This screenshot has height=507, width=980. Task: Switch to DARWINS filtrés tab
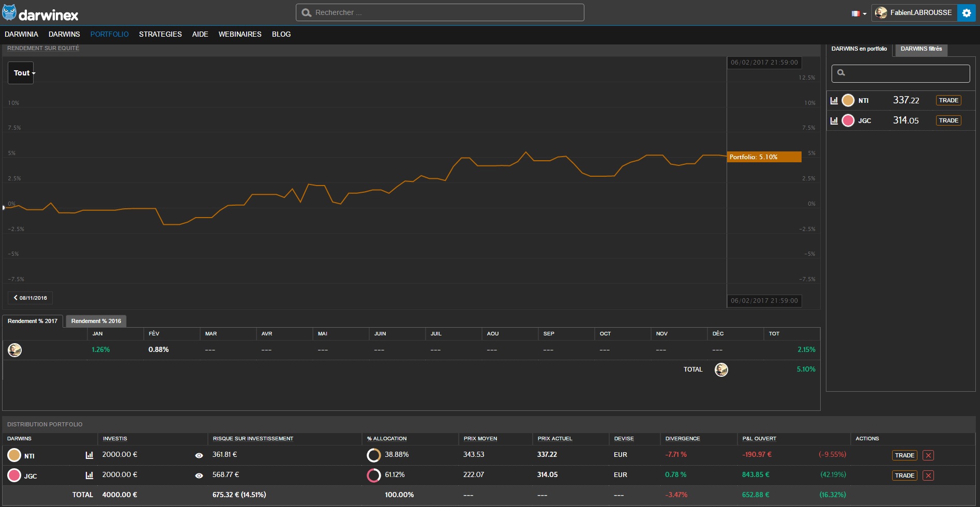click(x=921, y=49)
